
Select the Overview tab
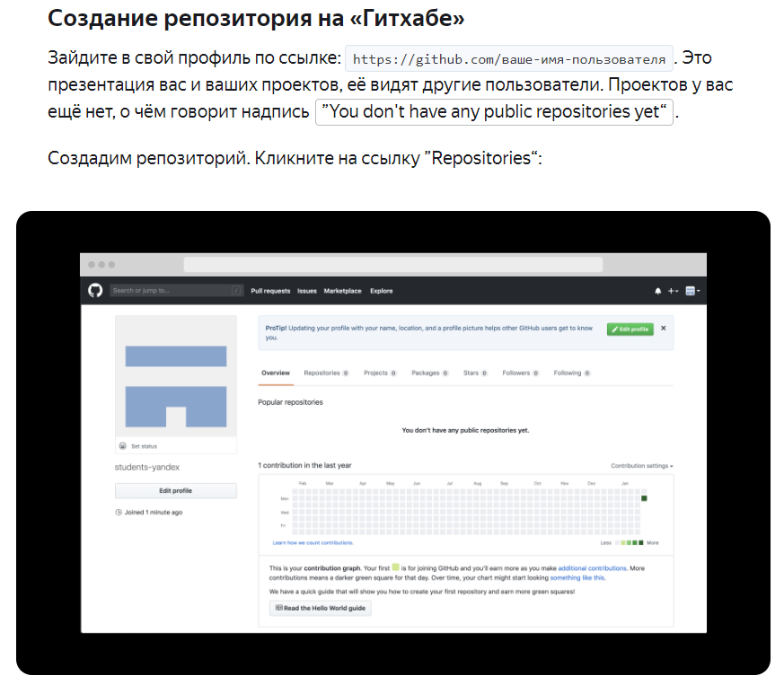[276, 373]
